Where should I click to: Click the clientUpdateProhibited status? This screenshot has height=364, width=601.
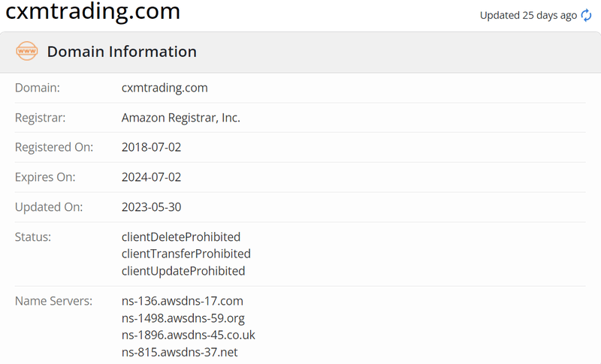pyautogui.click(x=183, y=271)
